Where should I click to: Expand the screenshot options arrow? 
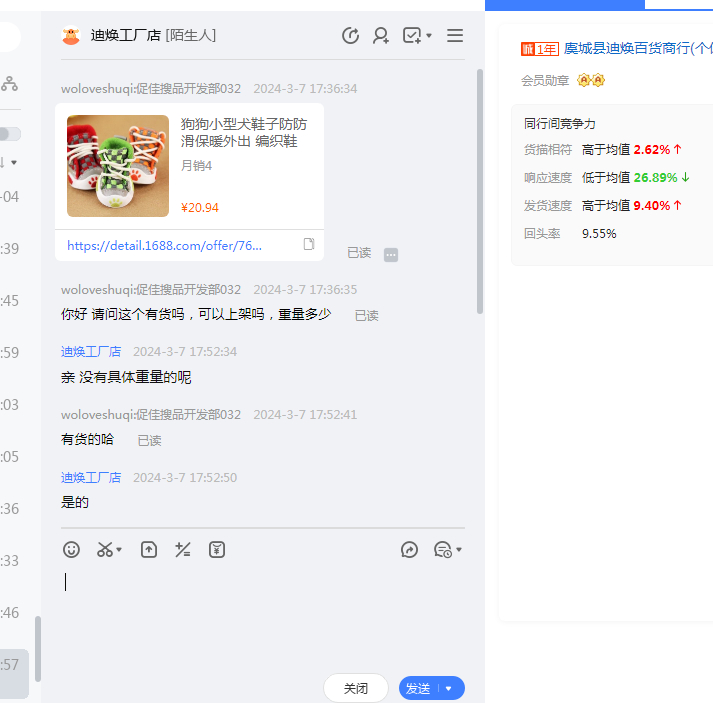119,550
